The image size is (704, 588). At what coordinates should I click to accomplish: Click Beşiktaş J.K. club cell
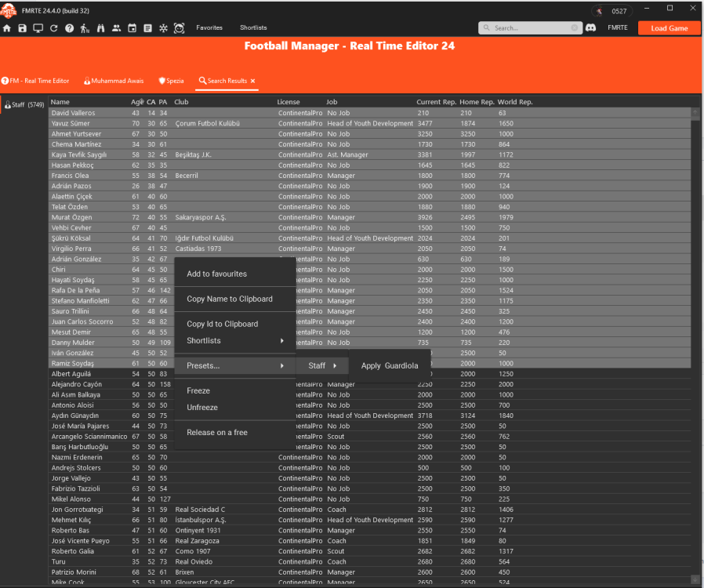[194, 155]
